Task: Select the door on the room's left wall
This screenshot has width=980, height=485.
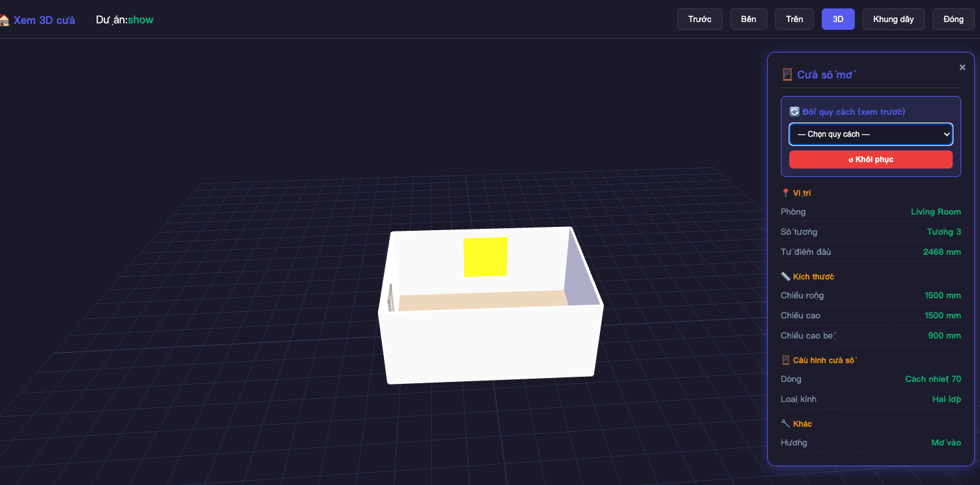Action: 390,297
